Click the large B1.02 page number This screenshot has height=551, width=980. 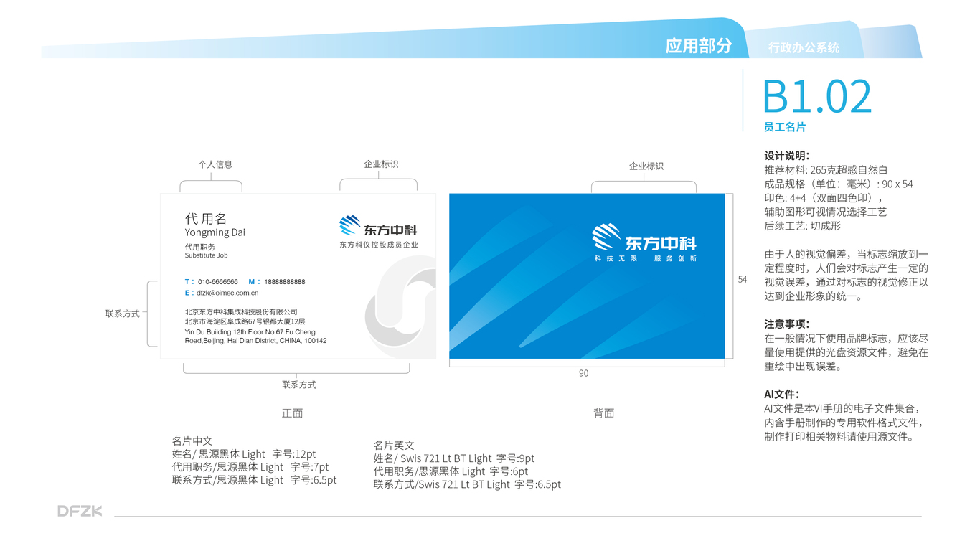tap(817, 96)
